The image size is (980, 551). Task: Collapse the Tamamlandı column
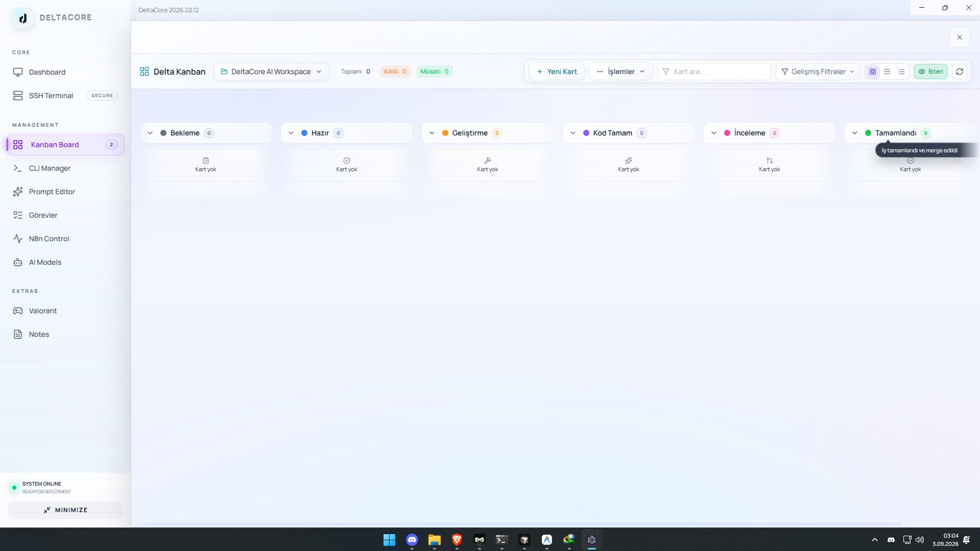tap(855, 133)
